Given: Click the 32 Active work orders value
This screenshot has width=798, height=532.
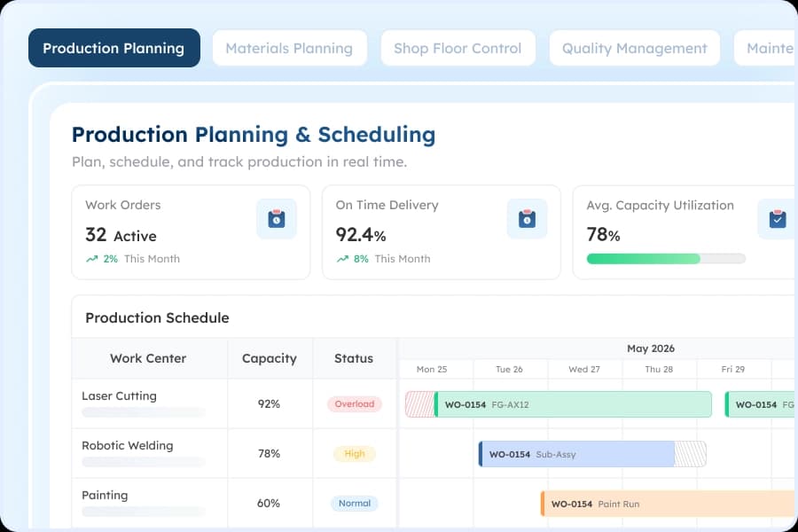Looking at the screenshot, I should (121, 235).
